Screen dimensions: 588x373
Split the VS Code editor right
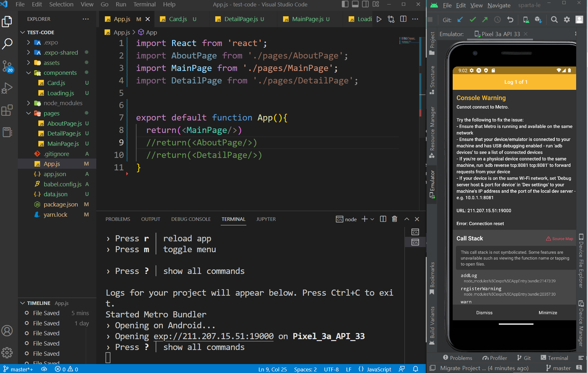403,19
